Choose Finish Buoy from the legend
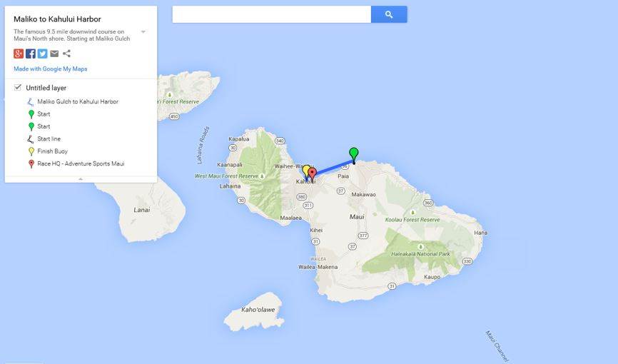 52,151
